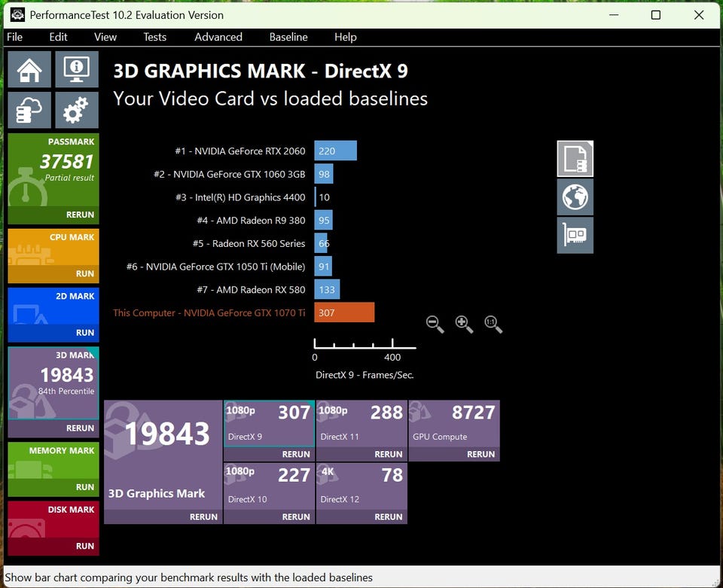Click 'This Computer - NVIDIA GeForce GTX 1070 Ti' label
This screenshot has height=588, width=723.
tap(209, 312)
